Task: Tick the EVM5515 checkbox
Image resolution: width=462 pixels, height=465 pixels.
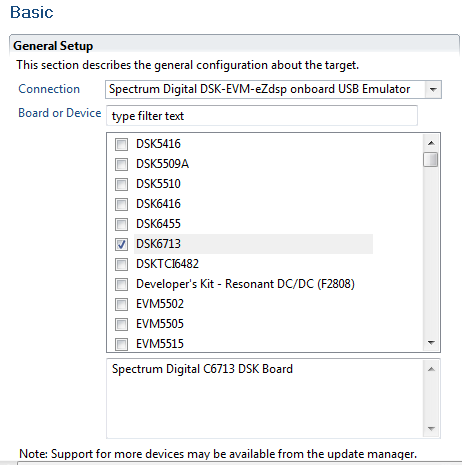Action: click(x=121, y=344)
